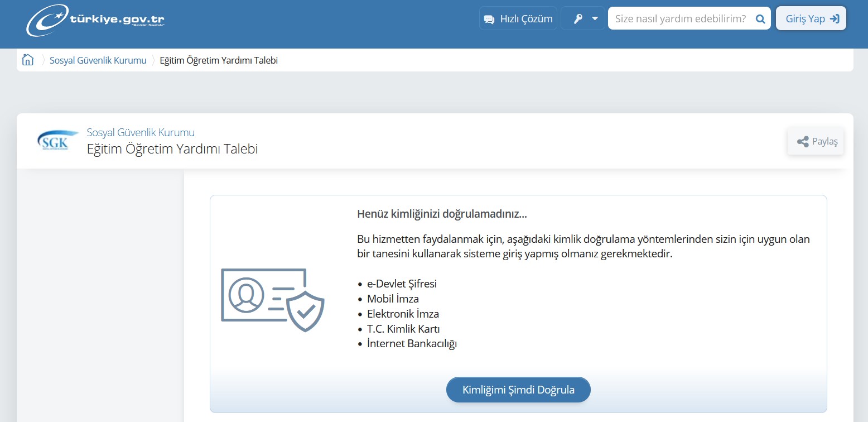Click the 'Eğitim Öğretim Yardımı Talebi' page heading

pos(172,149)
